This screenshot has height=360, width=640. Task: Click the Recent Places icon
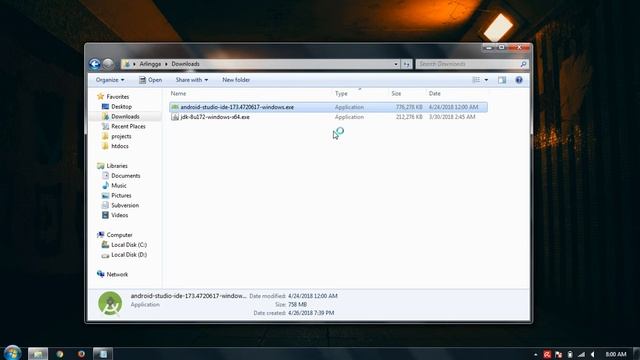(x=105, y=126)
